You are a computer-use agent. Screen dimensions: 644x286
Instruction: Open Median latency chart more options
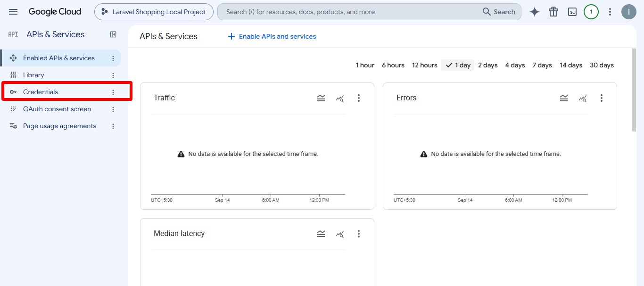359,234
